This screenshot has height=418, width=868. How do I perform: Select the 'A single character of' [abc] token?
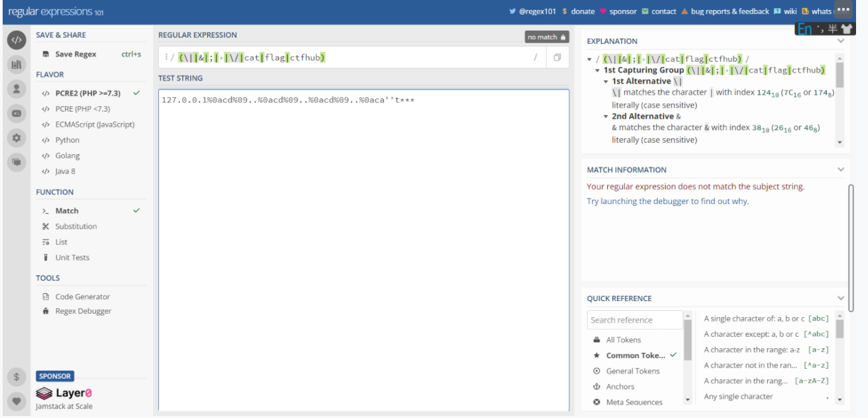tap(766, 318)
